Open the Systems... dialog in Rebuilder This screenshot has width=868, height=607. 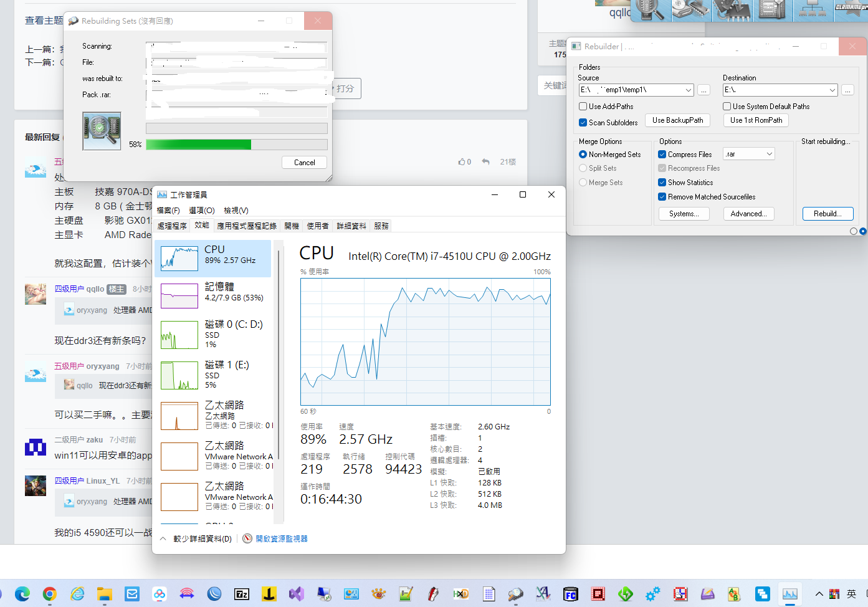pyautogui.click(x=684, y=214)
